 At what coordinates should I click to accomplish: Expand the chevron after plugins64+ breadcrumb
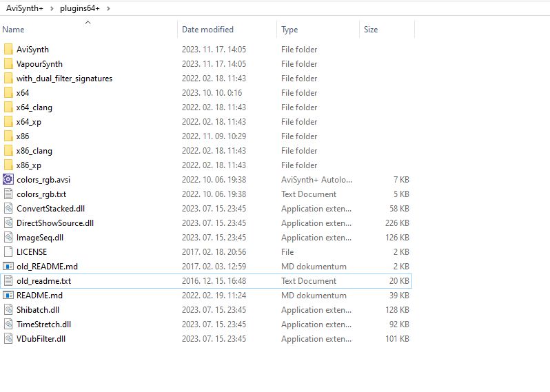pos(108,8)
